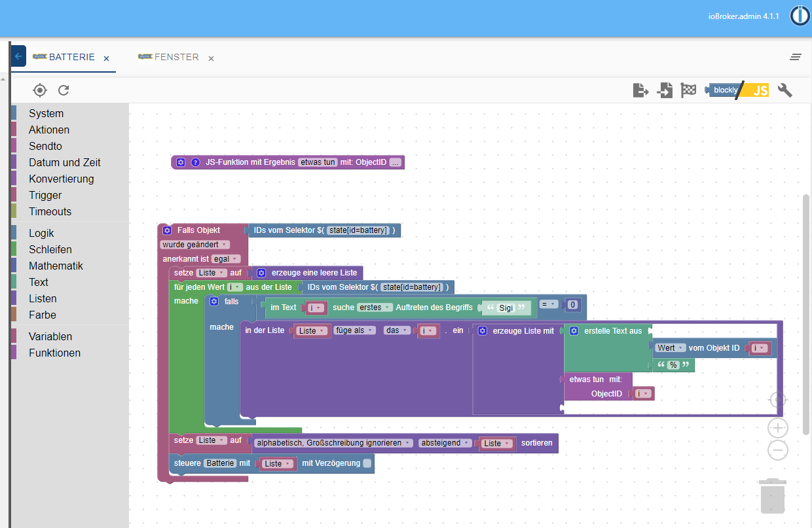The height and width of the screenshot is (528, 812).
Task: Open the Listen block category
Action: tap(43, 299)
